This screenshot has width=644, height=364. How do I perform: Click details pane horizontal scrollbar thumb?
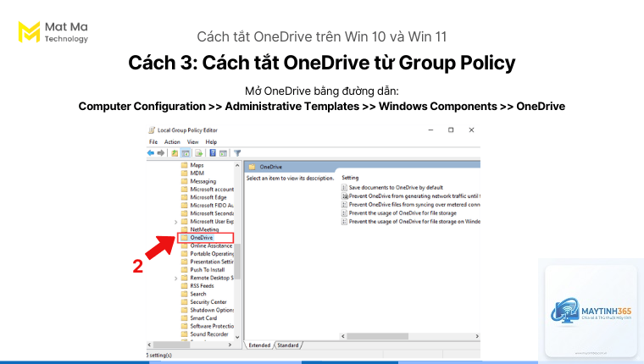378,336
